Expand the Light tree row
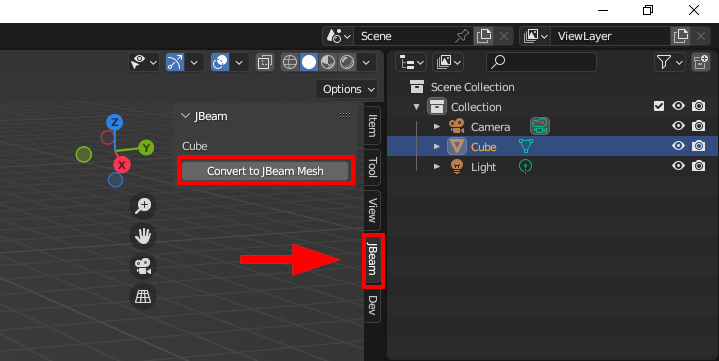The image size is (719, 361). click(437, 166)
